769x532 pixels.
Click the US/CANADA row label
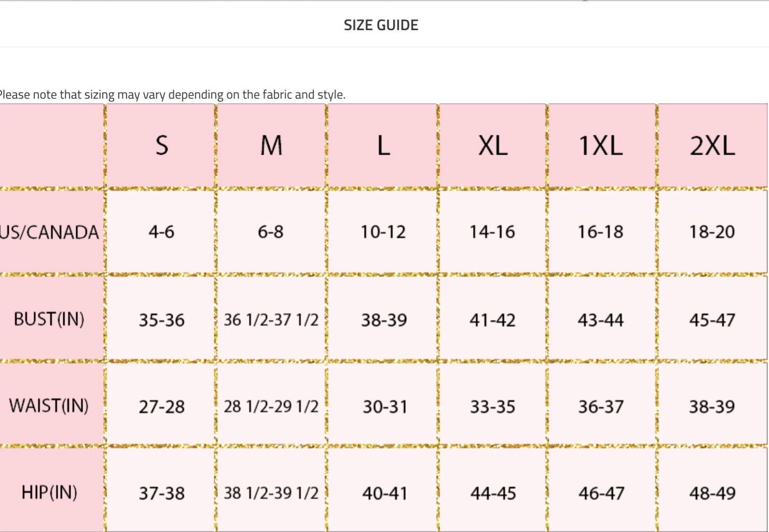coord(50,232)
